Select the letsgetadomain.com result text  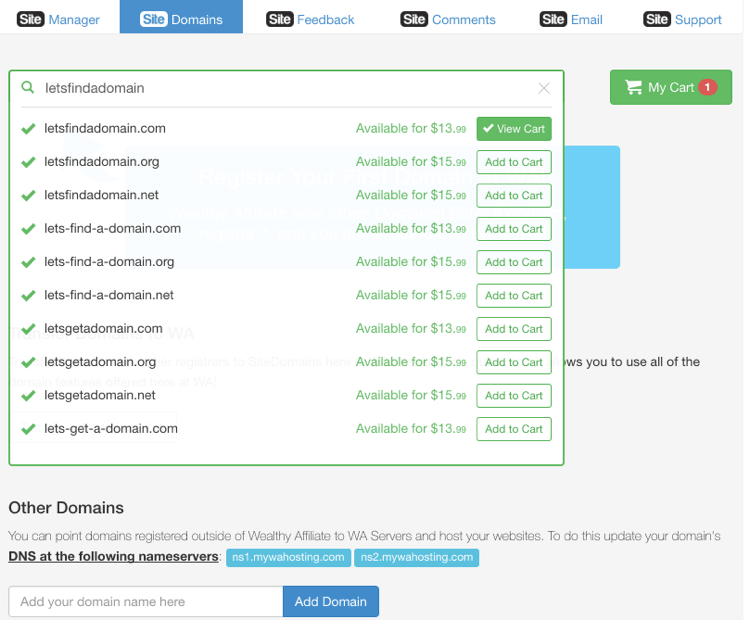coord(103,328)
